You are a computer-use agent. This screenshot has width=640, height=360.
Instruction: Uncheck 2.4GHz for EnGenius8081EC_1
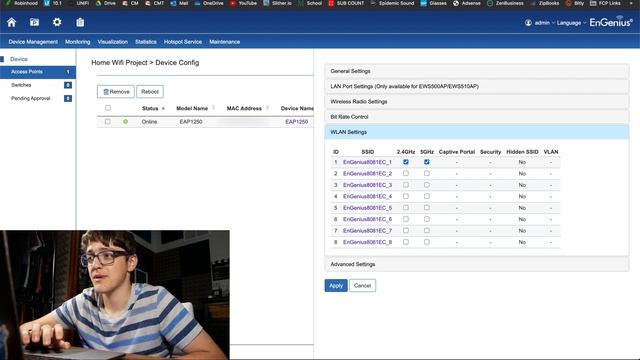point(406,162)
